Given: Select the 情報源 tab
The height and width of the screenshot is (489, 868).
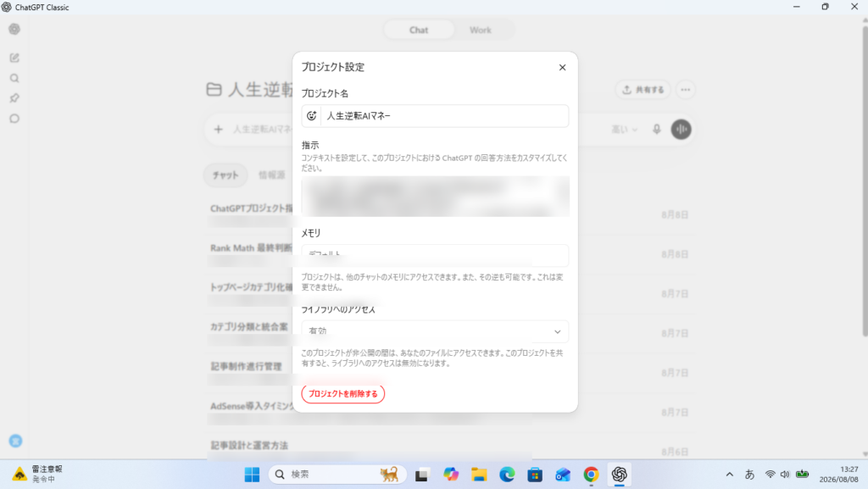Looking at the screenshot, I should [x=271, y=175].
